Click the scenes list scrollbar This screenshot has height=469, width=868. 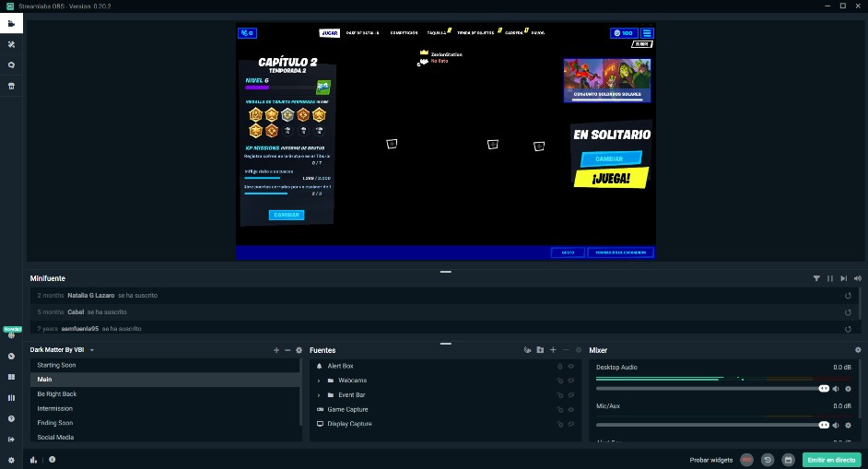pos(300,393)
